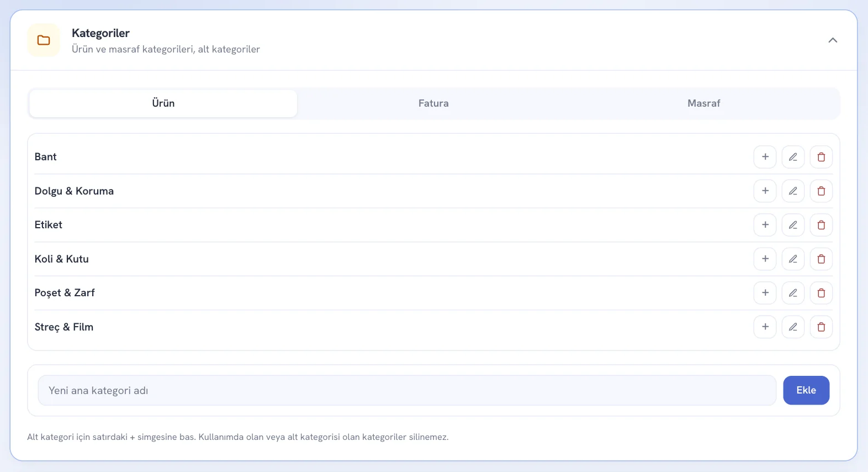Delete the Streç & Film category
Image resolution: width=868 pixels, height=472 pixels.
tap(821, 327)
